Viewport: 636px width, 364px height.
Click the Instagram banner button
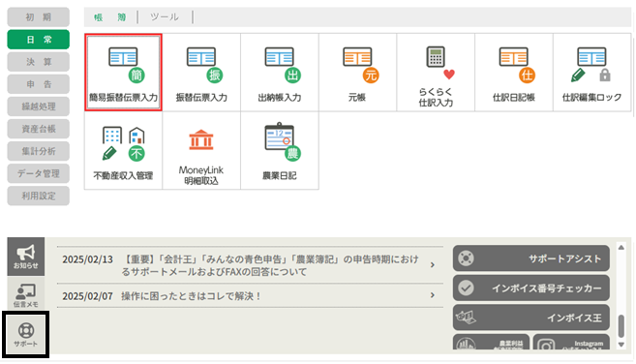[x=571, y=342]
